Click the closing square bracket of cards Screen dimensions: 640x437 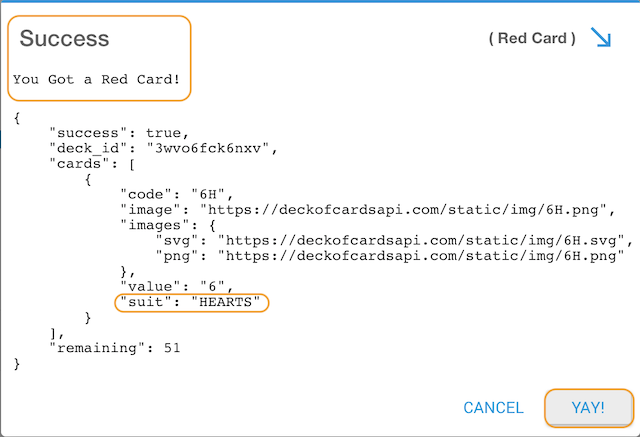tap(53, 333)
